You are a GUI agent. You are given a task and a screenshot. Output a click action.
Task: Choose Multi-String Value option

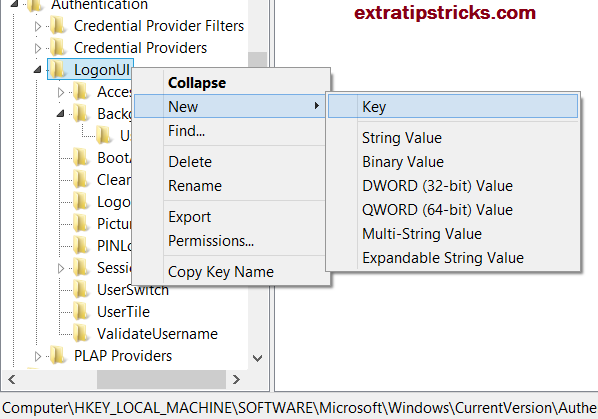click(x=422, y=234)
